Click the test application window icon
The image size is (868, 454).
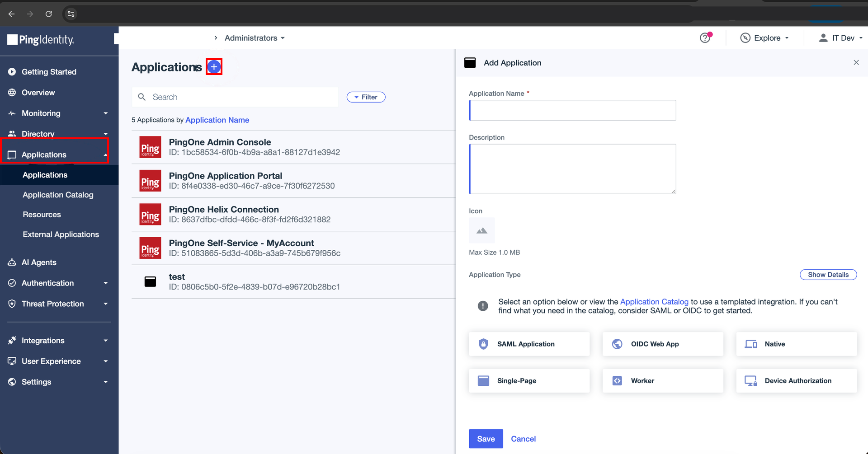(151, 282)
